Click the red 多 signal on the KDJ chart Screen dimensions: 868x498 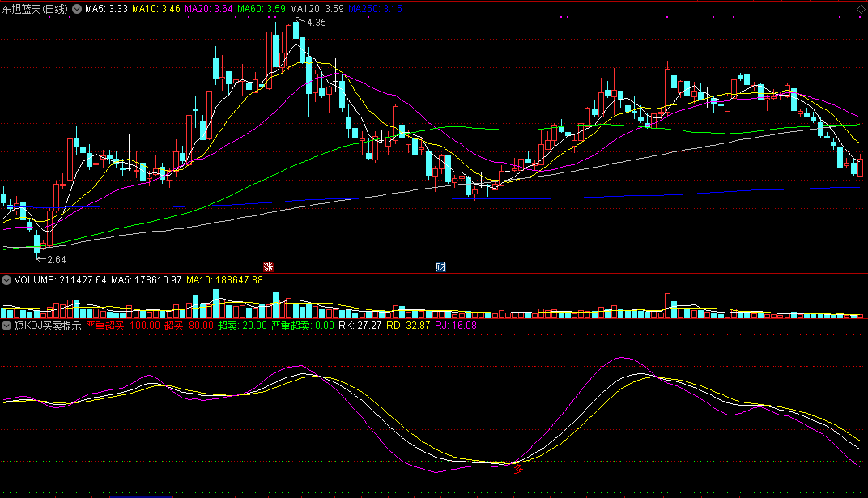518,469
